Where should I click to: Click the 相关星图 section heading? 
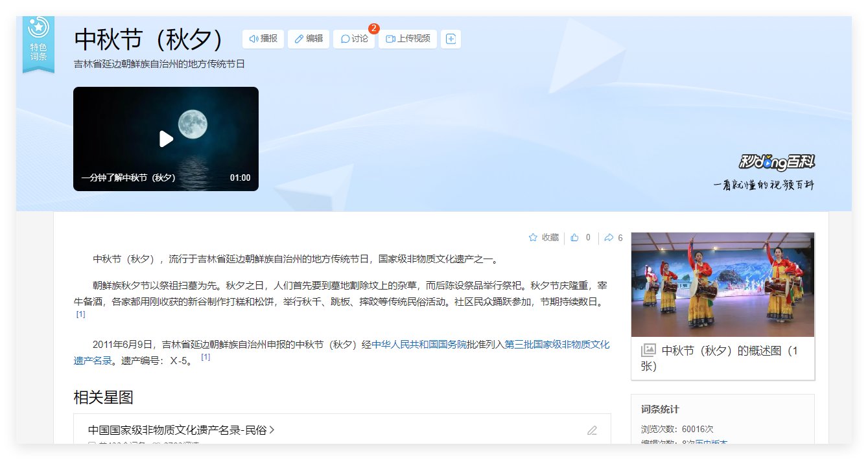click(x=103, y=397)
